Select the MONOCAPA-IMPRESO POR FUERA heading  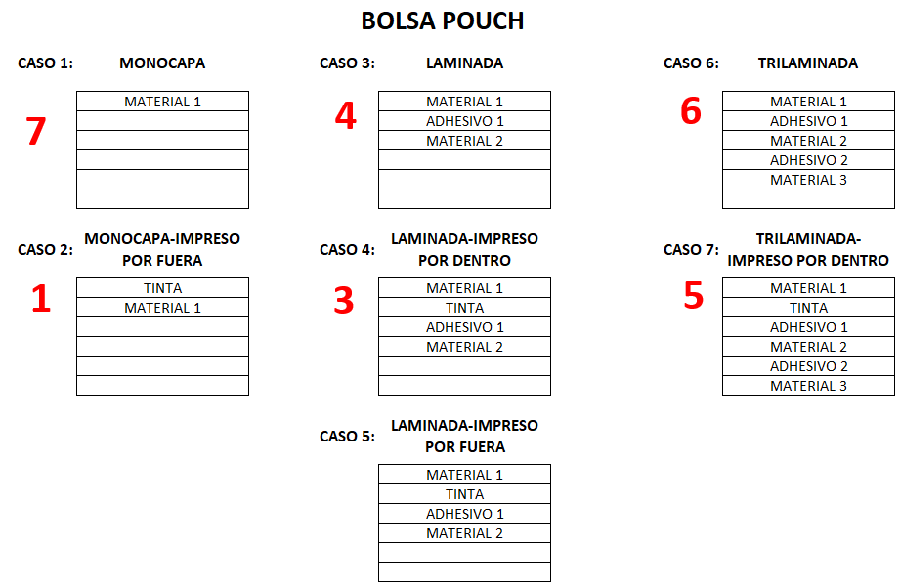click(162, 249)
